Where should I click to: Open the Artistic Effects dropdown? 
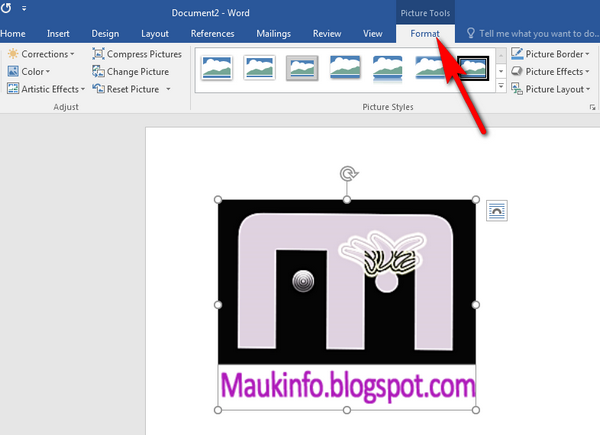(46, 89)
